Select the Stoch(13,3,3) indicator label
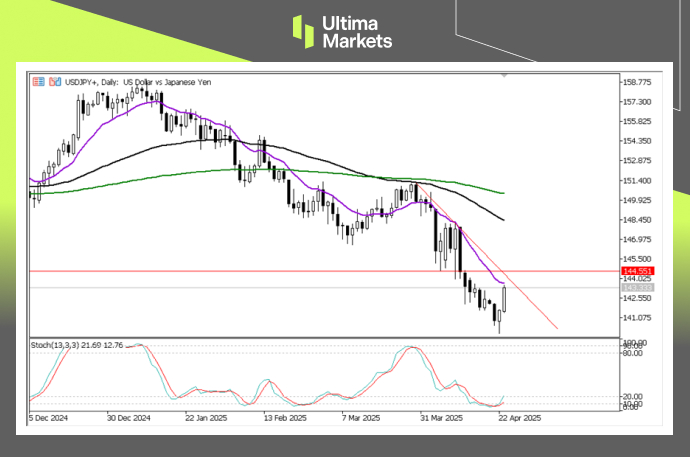The height and width of the screenshot is (457, 690). pos(80,345)
